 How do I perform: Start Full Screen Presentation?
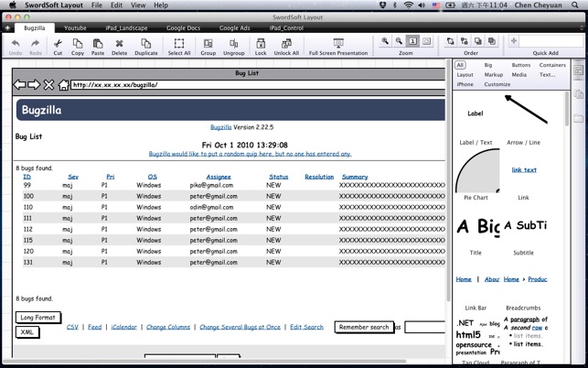coord(338,43)
